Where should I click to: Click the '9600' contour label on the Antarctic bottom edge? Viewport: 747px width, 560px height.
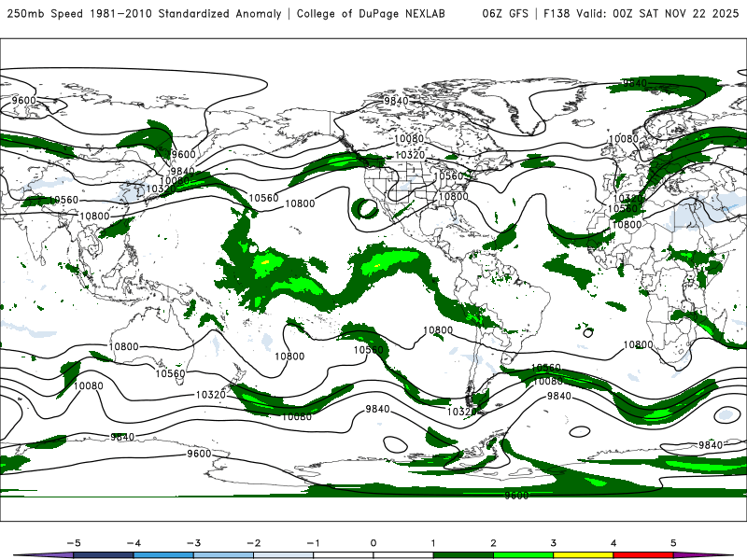tap(517, 496)
